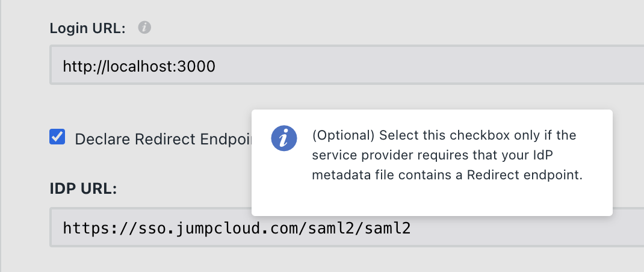Click empty space right of localhost:3000

pyautogui.click(x=421, y=65)
